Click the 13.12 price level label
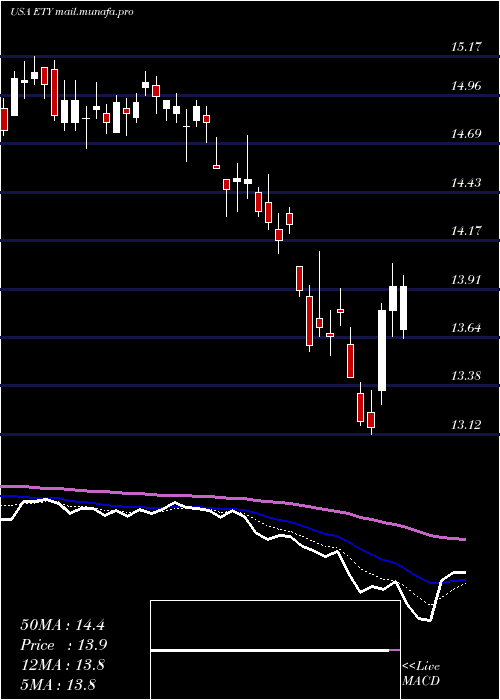This screenshot has width=500, height=700. point(466,425)
